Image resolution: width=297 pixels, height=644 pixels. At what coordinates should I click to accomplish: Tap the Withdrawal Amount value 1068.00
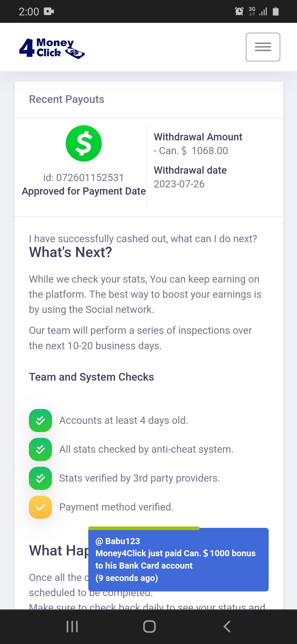(210, 151)
